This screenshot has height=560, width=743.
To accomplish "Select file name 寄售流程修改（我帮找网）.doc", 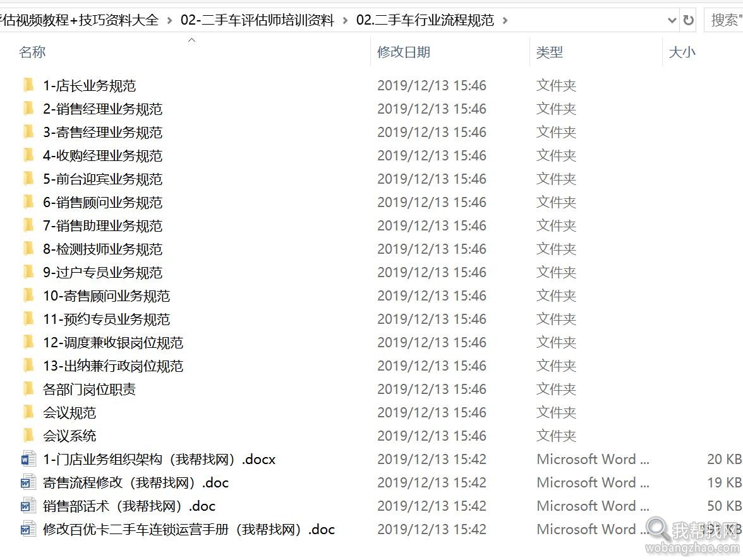I will coord(136,482).
